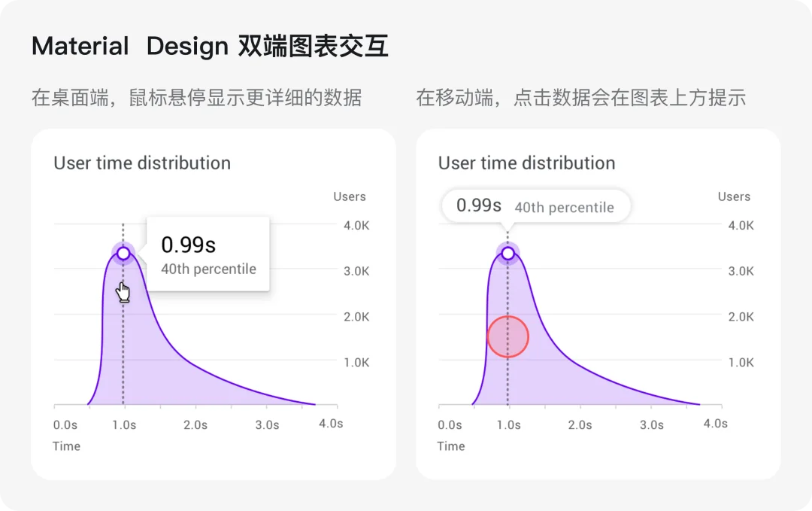Click the mobile tap description subtitle

click(x=581, y=97)
